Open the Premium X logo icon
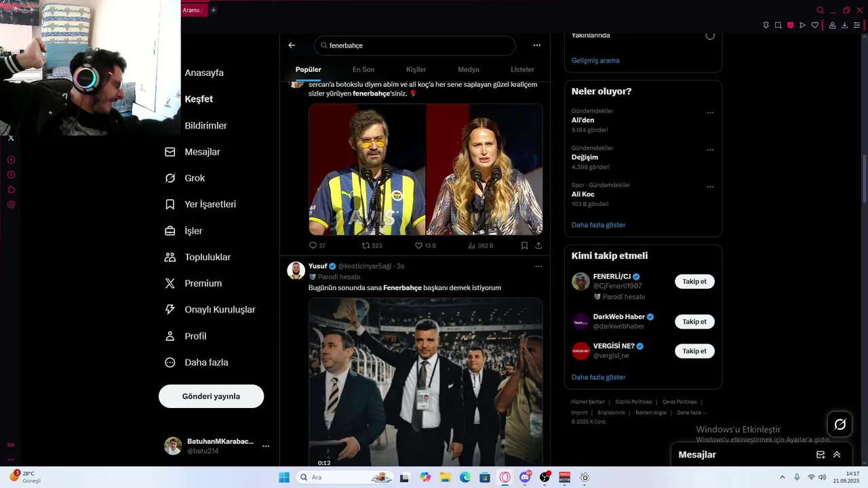Viewport: 868px width, 488px height. (170, 283)
